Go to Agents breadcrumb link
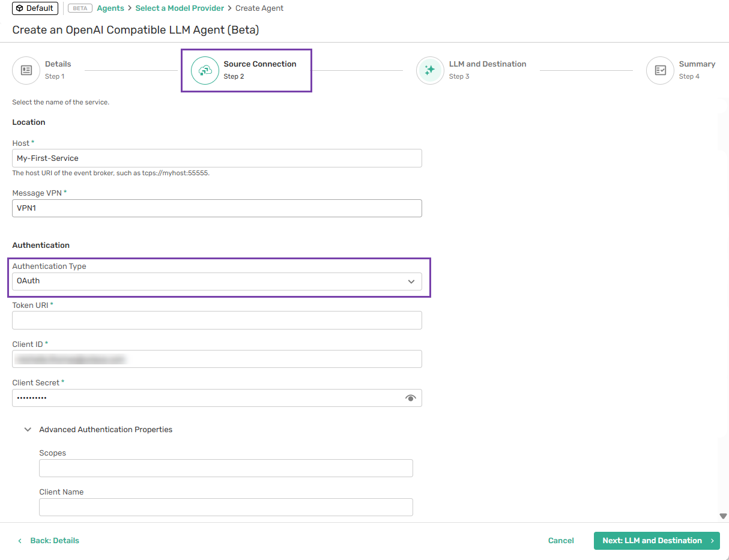Image resolution: width=729 pixels, height=560 pixels. pyautogui.click(x=110, y=8)
